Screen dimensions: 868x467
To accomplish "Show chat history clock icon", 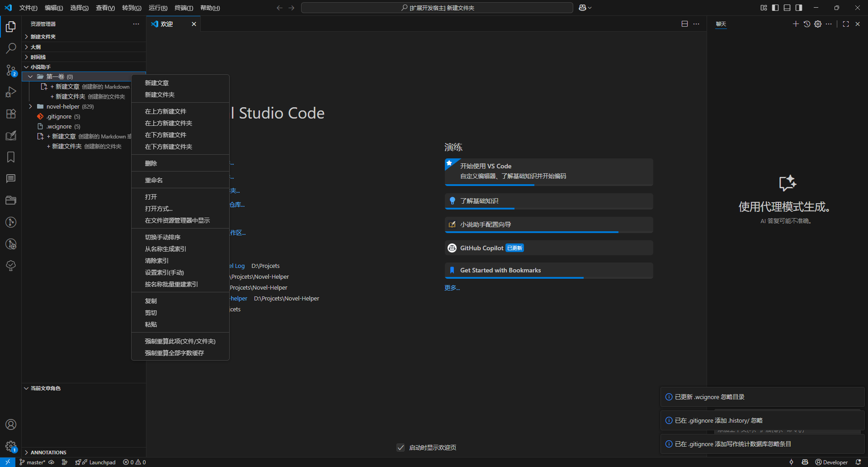I will (807, 24).
